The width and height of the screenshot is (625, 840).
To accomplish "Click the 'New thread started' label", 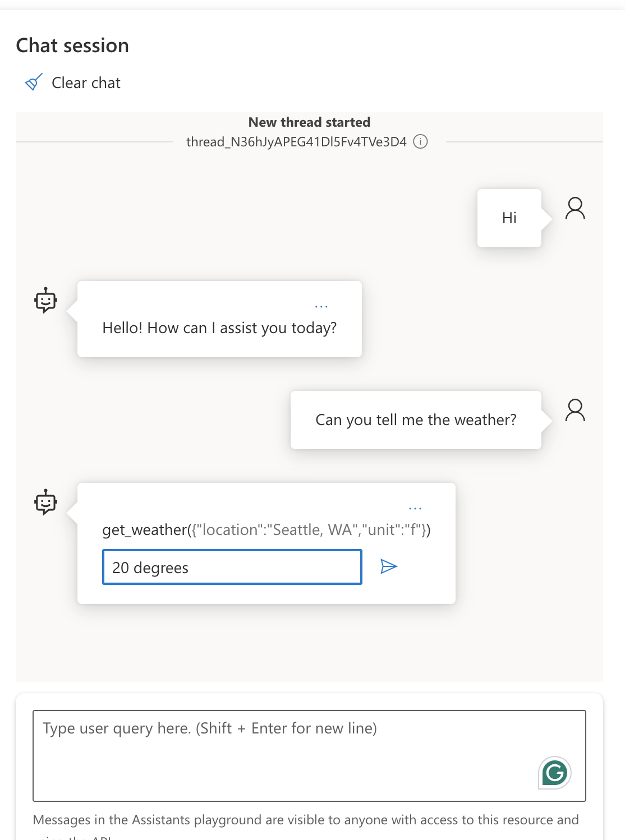I will pos(309,122).
